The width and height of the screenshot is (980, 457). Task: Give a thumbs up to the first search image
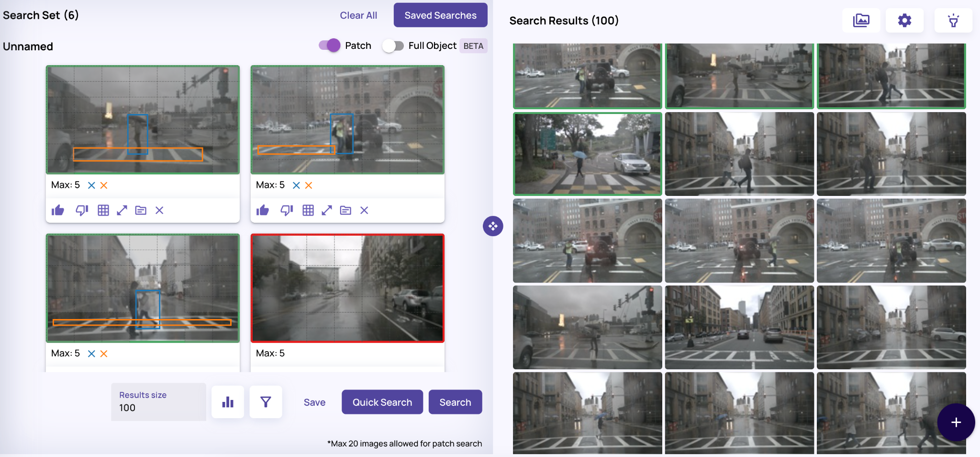point(57,210)
